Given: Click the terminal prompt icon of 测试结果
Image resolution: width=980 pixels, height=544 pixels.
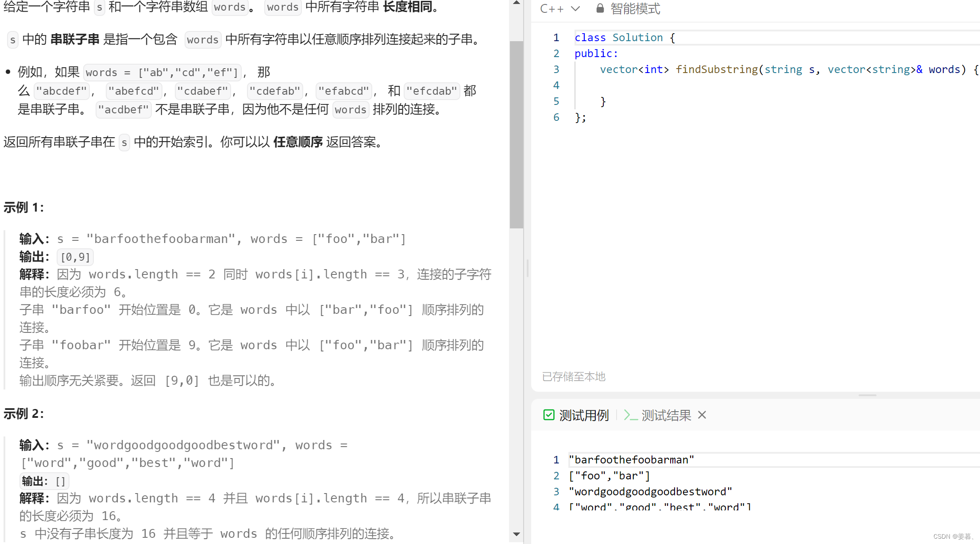Looking at the screenshot, I should (630, 415).
